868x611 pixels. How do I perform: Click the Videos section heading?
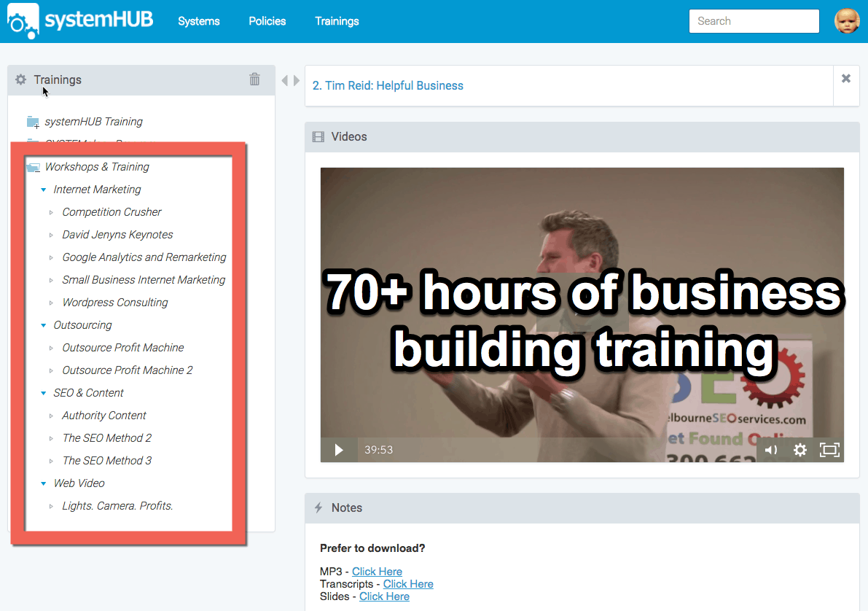click(349, 137)
